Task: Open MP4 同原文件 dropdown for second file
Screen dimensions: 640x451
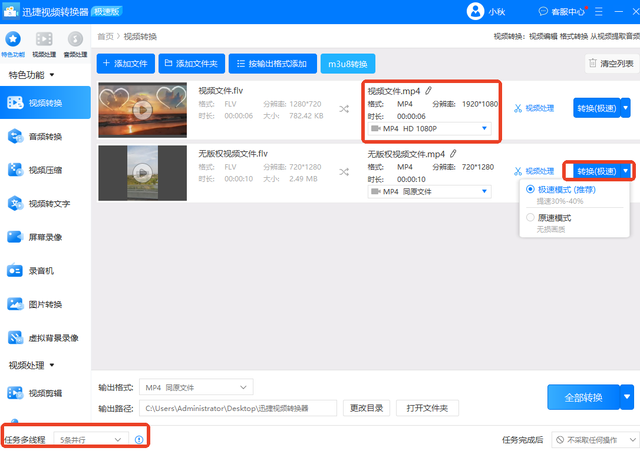Action: click(429, 191)
